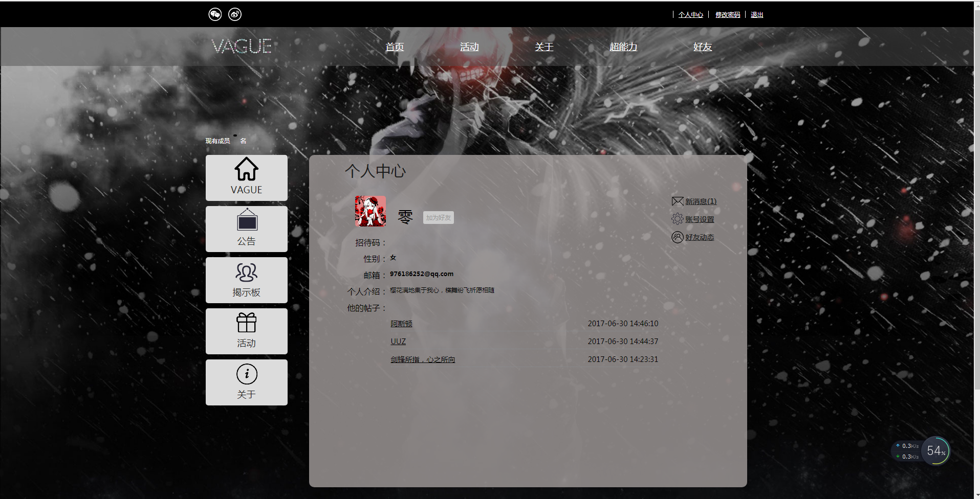The height and width of the screenshot is (499, 980).
Task: Click 退出 to log out
Action: 757,15
